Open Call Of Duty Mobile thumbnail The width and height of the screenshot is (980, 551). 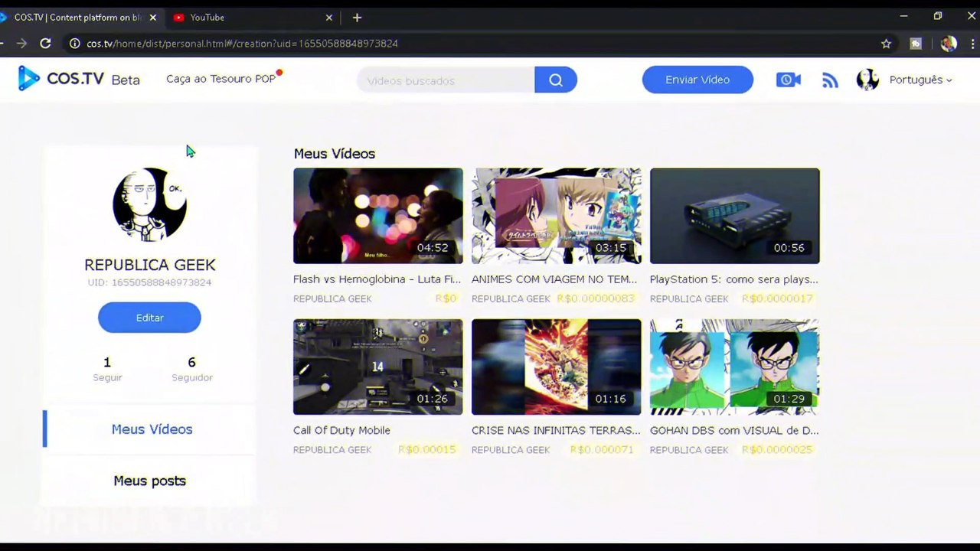click(x=378, y=367)
